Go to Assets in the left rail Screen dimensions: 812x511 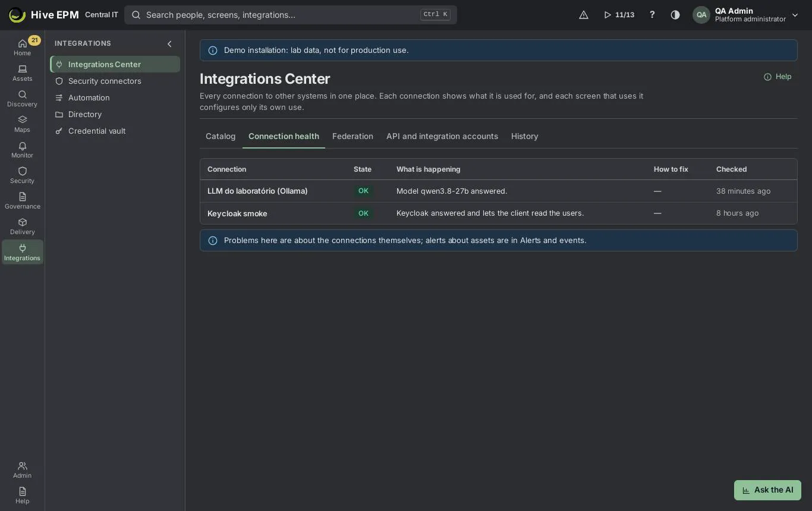(x=22, y=73)
